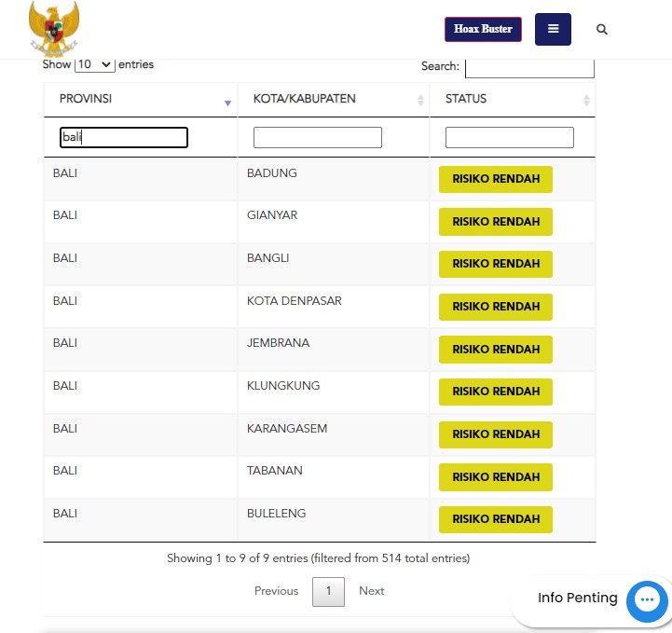Viewport: 672px width, 633px height.
Task: Sort table by Provinsi column arrow
Action: tap(227, 102)
